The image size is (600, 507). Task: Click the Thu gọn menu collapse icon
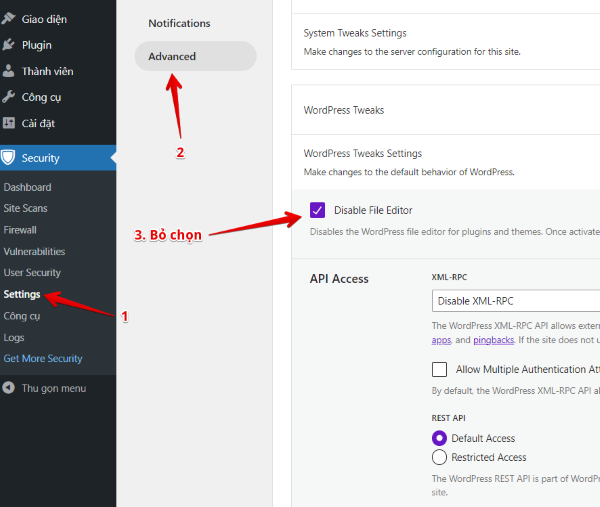pos(9,388)
